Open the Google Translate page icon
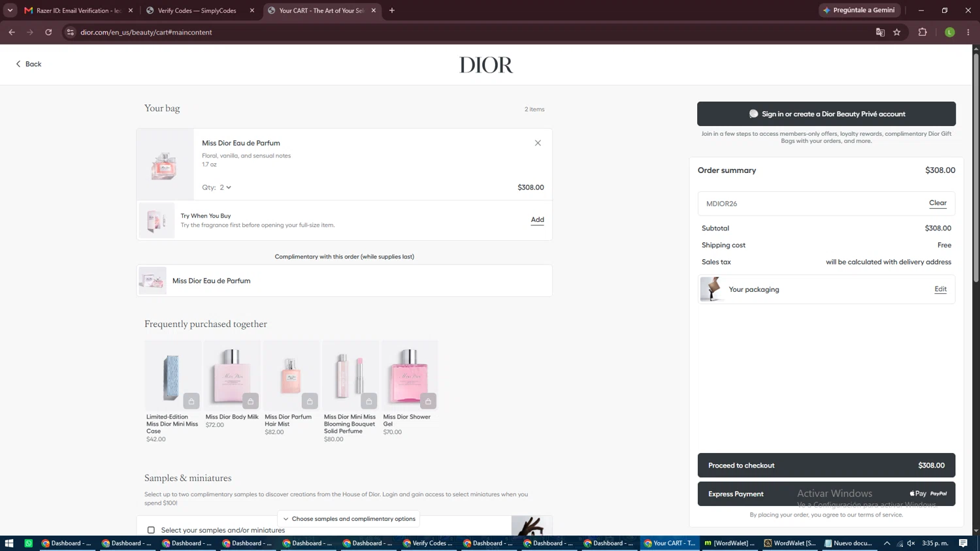Viewport: 980px width, 551px height. pos(880,32)
